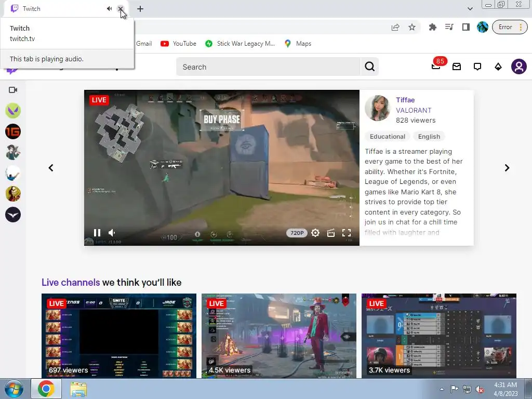Open Twitch notifications with 85 badge

click(436, 66)
